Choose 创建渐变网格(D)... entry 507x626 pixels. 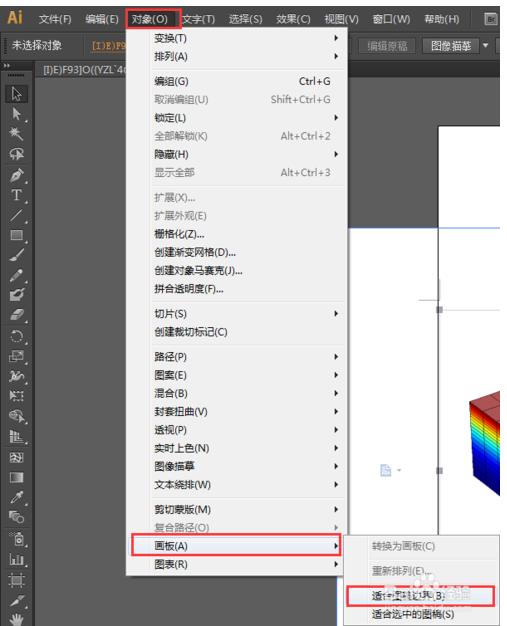point(237,252)
